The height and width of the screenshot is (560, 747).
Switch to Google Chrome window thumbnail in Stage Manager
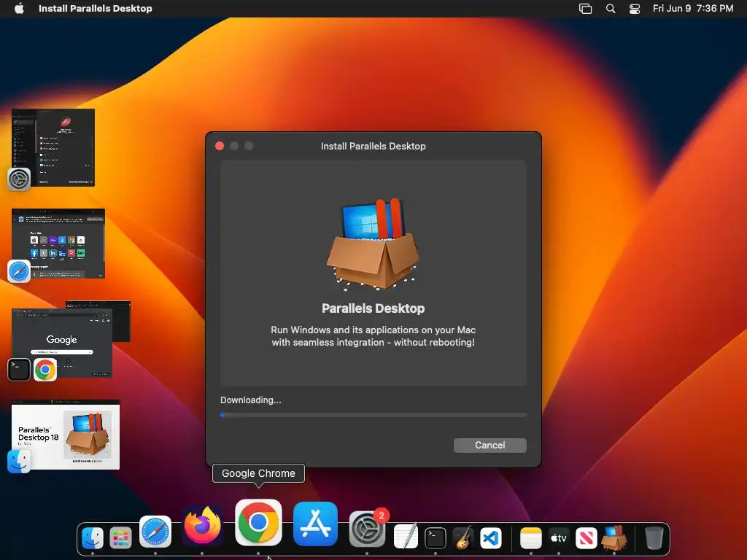click(x=62, y=343)
